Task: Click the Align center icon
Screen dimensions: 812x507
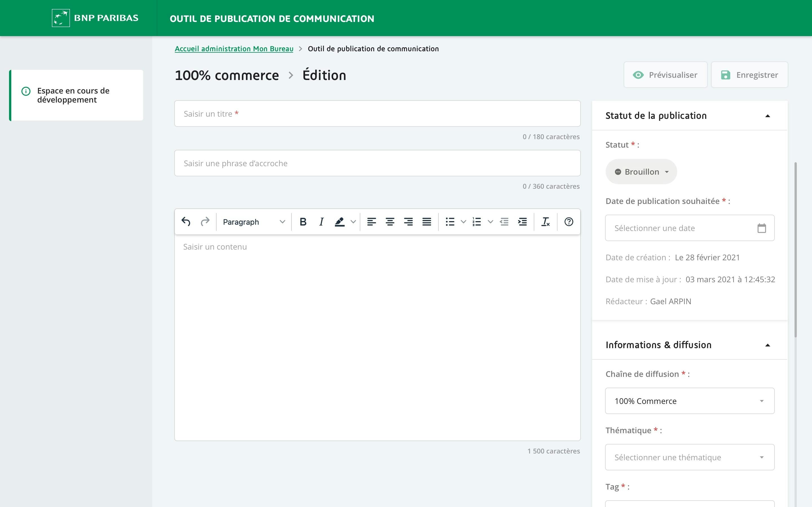Action: [389, 221]
